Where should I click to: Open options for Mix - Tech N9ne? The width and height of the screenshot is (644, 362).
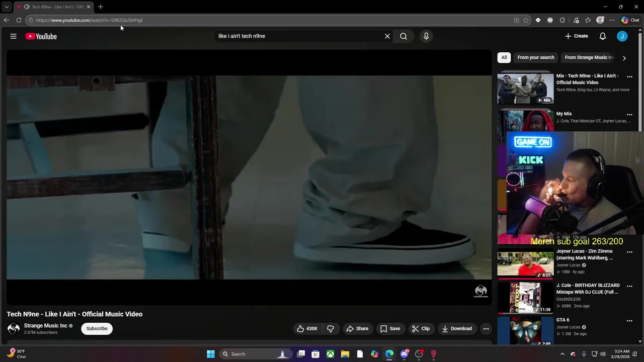coord(629,77)
